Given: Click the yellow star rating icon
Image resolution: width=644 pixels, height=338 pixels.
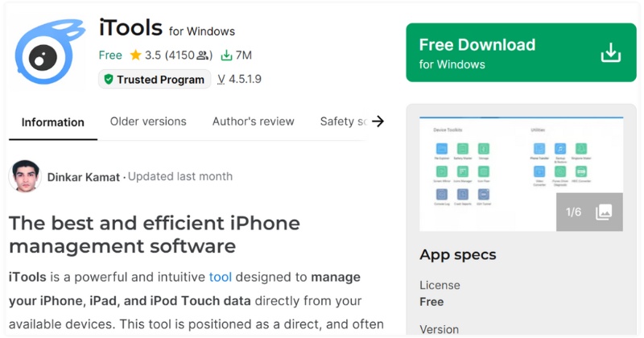Looking at the screenshot, I should [134, 56].
